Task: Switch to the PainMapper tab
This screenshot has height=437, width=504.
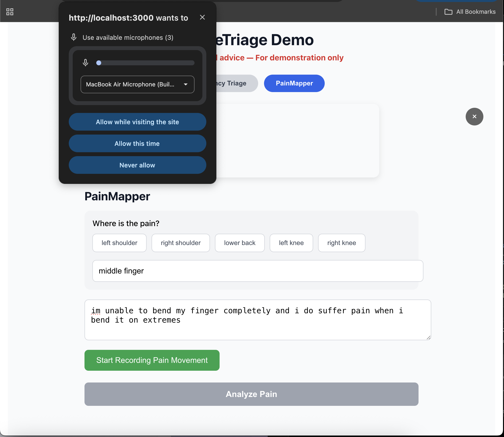Action: click(294, 83)
